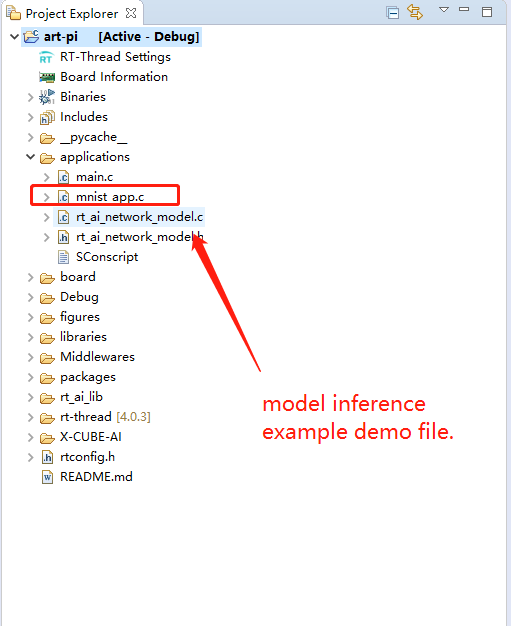Screen dimensions: 511x626
Task: Select the rt-thread [4.0.3] folder
Action: coord(105,417)
